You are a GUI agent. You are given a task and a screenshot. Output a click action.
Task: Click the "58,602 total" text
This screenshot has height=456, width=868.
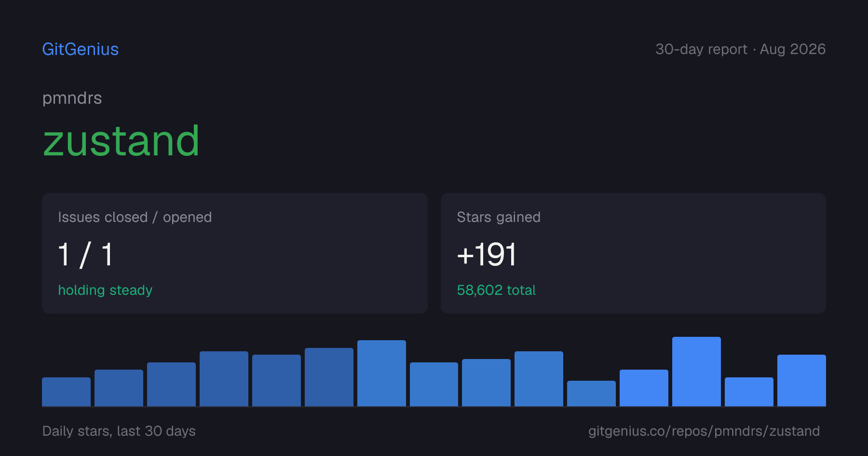[x=496, y=290]
